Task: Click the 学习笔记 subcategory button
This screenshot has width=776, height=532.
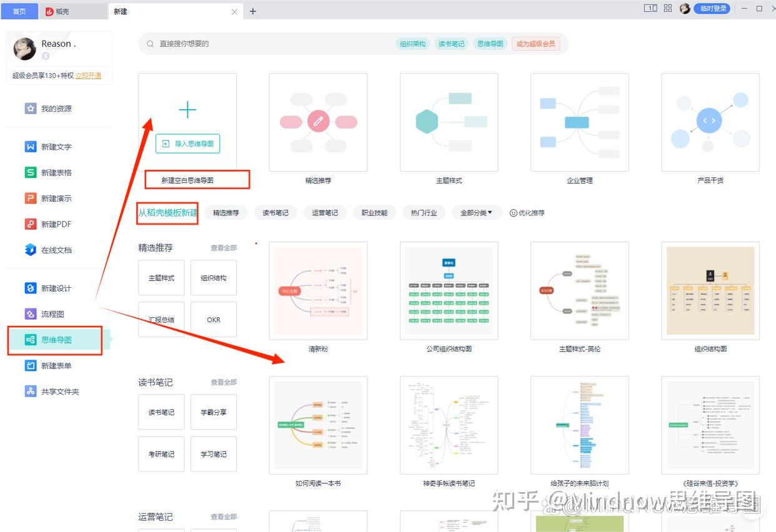Action: (x=214, y=454)
